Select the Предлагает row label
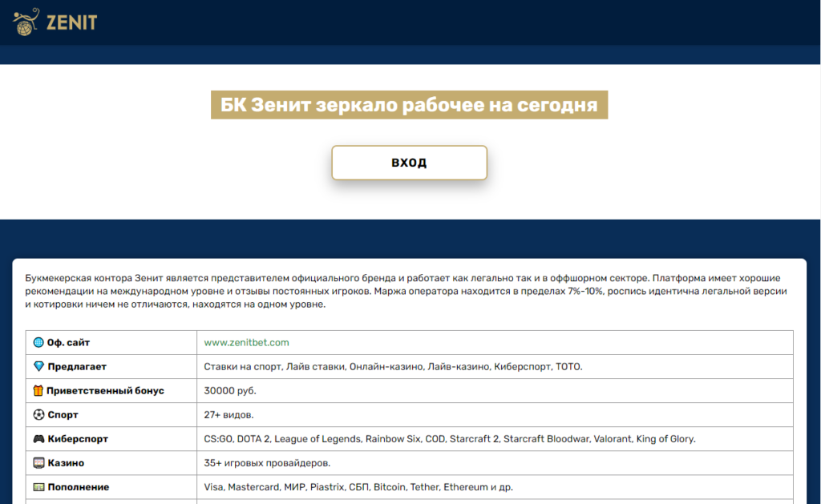Screen dimensions: 821x504 77,366
